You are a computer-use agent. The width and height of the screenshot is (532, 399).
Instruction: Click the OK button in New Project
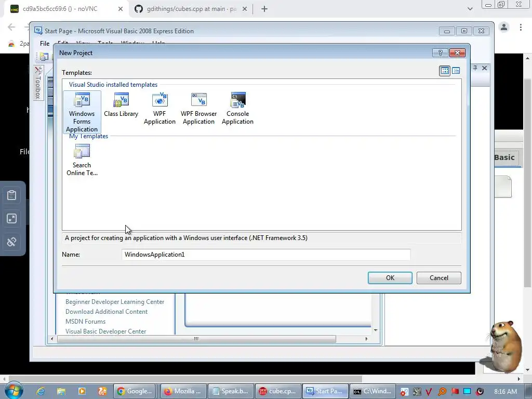tap(390, 277)
